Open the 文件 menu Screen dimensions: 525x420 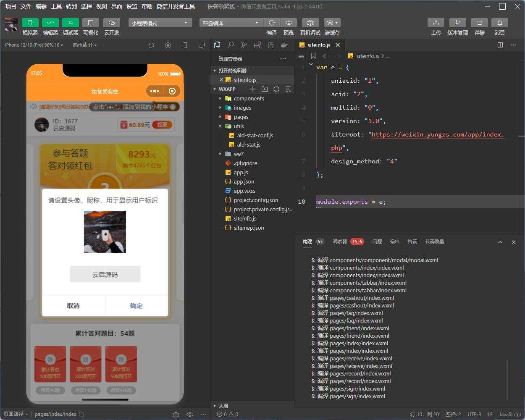[x=26, y=6]
